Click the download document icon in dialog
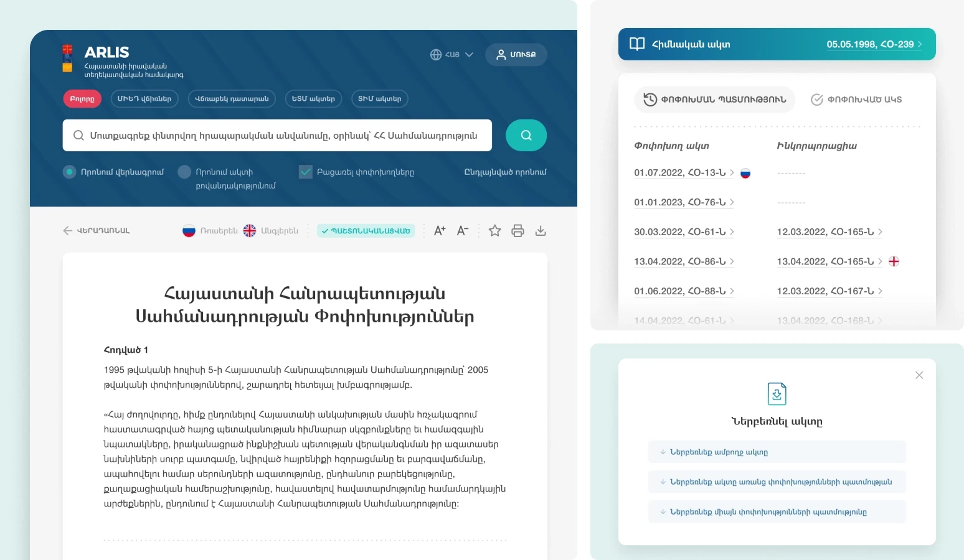 click(x=777, y=394)
